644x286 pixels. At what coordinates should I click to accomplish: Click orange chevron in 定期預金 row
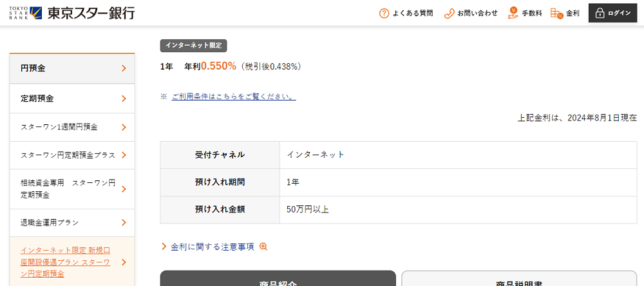[x=124, y=99]
